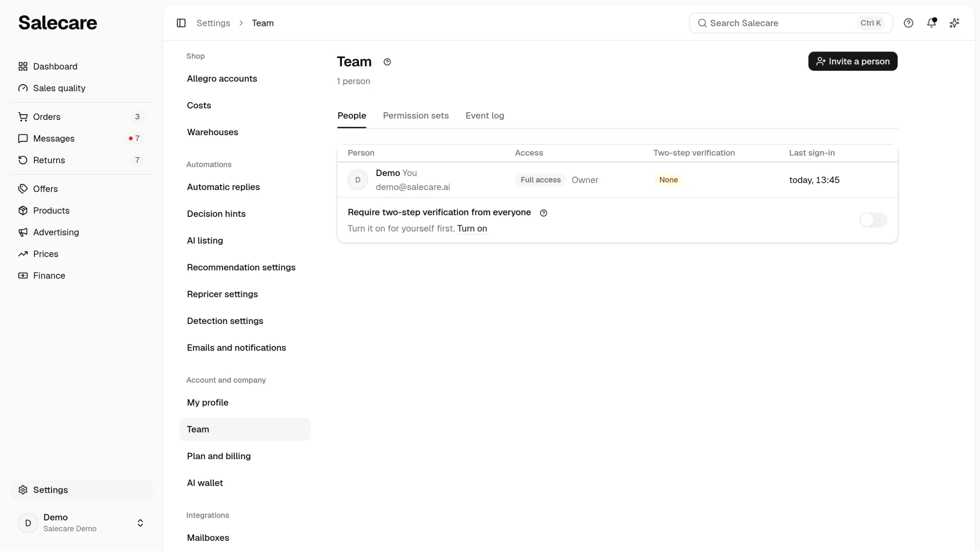Click the Turn on link
980x551 pixels.
[472, 229]
